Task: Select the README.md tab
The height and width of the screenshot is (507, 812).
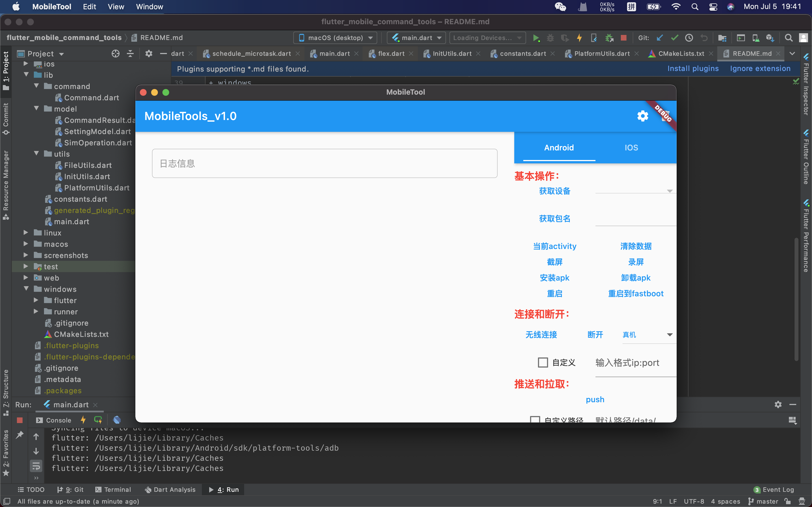Action: pos(749,53)
